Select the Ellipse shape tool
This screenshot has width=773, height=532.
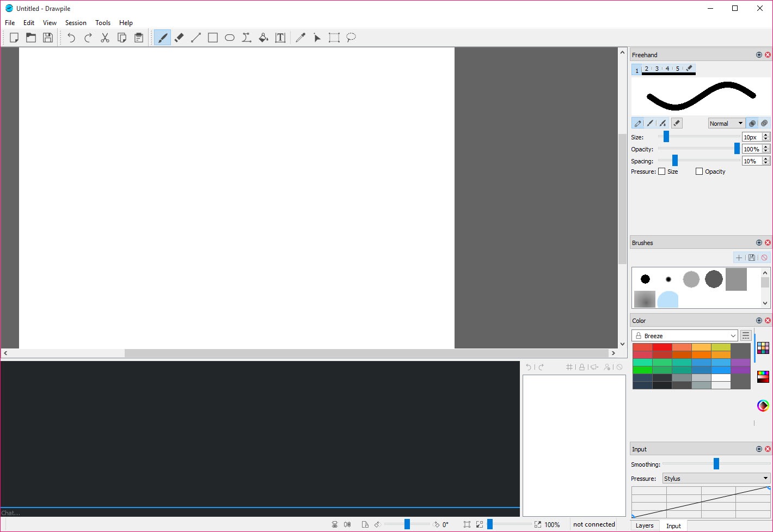coord(230,38)
